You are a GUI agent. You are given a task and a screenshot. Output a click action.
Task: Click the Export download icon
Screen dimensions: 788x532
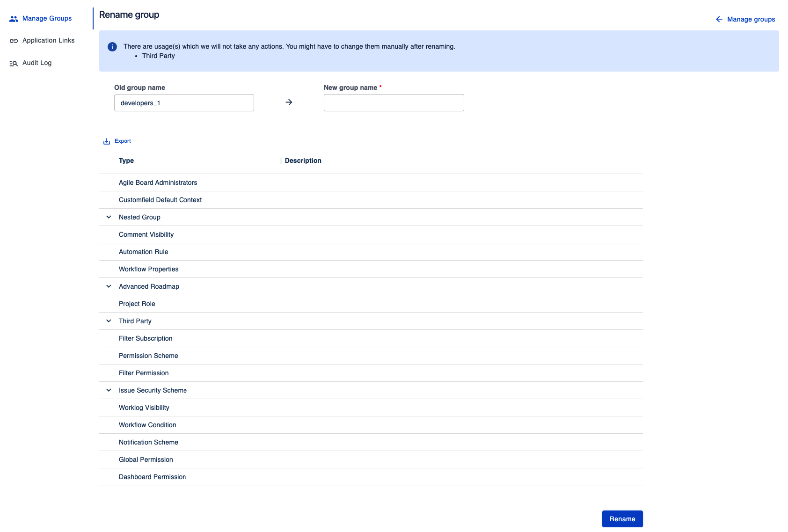pyautogui.click(x=107, y=141)
